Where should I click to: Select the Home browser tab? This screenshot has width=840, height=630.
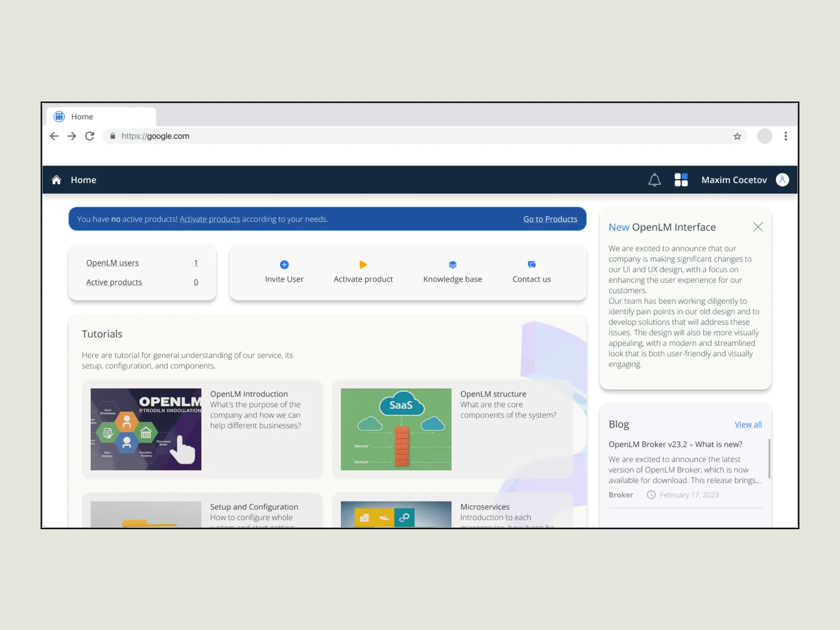[101, 117]
